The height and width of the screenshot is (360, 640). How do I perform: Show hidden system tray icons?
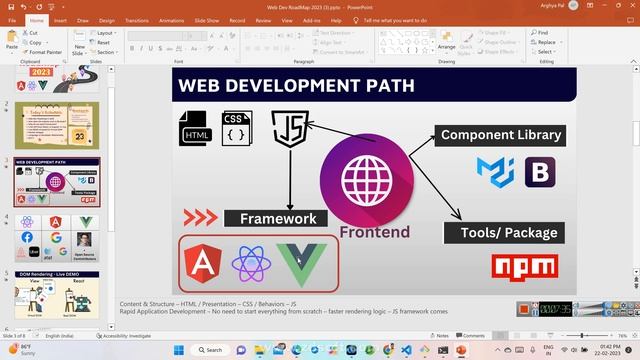(497, 350)
